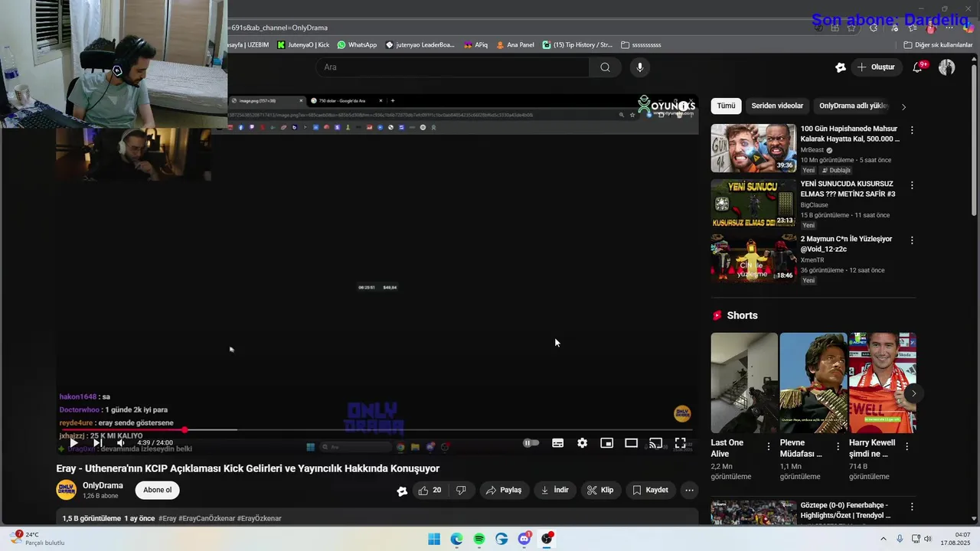Save video with Kaydet button
Screen dimensions: 980x551
(x=650, y=490)
